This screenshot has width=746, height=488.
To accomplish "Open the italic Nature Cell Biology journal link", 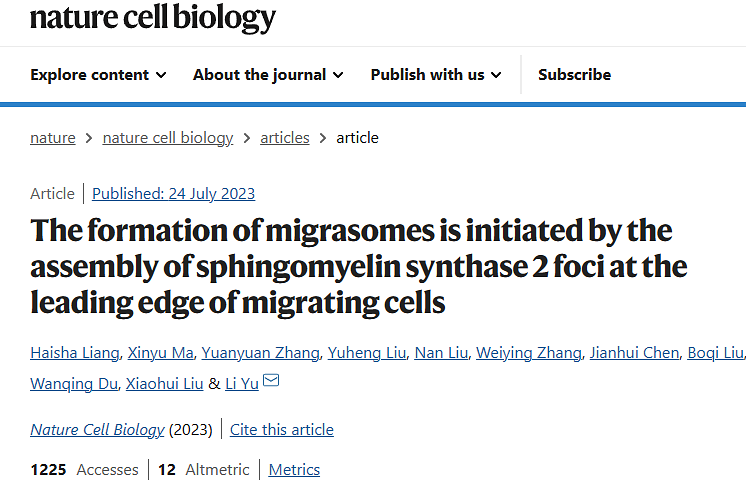I will (x=97, y=430).
